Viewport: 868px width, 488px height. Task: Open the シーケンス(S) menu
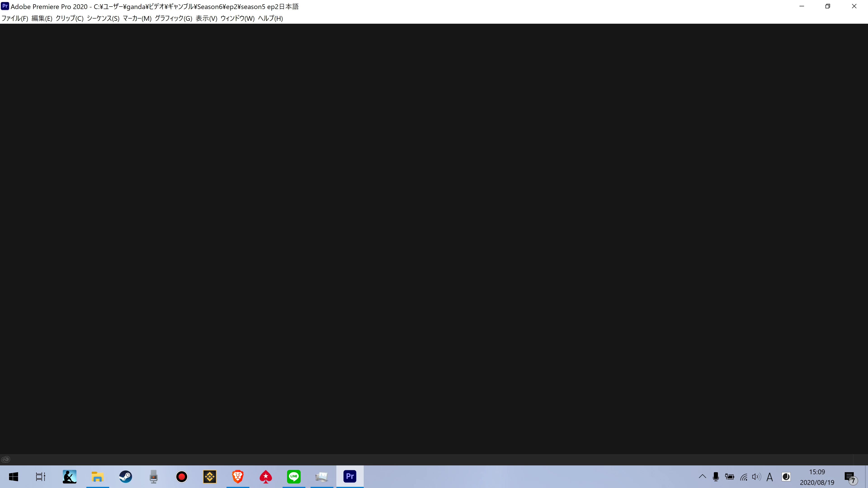[103, 19]
